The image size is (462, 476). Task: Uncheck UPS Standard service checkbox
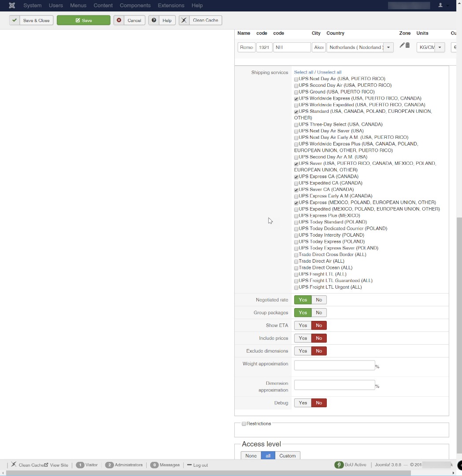296,112
